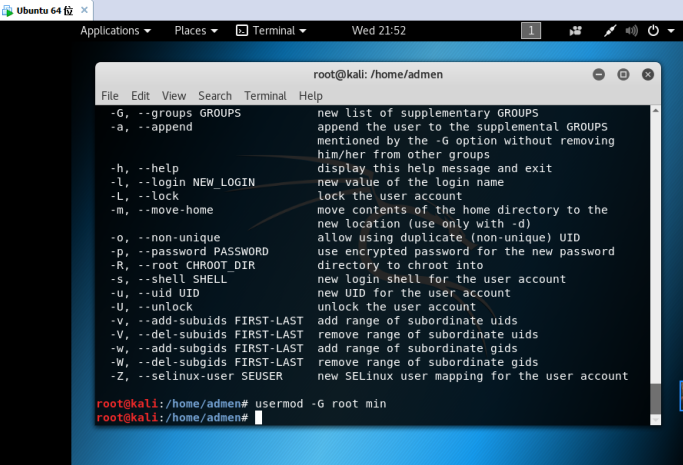Click 'unlock the user account' description
Image resolution: width=683 pixels, height=465 pixels.
click(x=396, y=307)
